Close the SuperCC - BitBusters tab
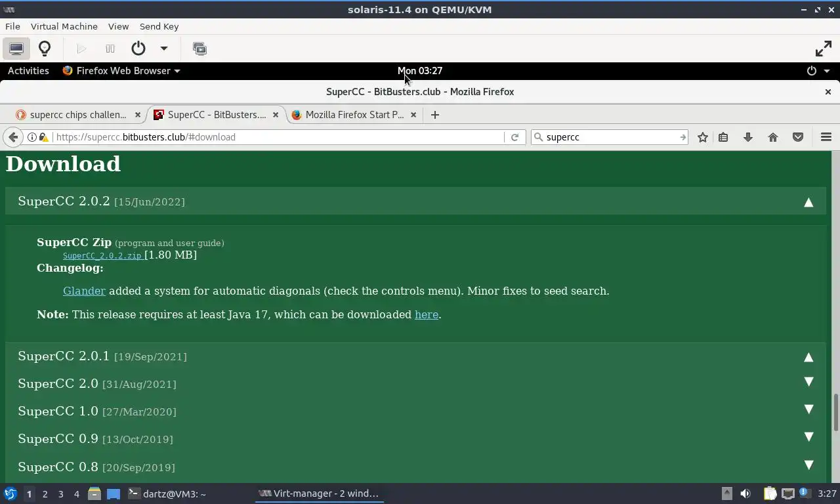The height and width of the screenshot is (504, 840). pyautogui.click(x=276, y=114)
